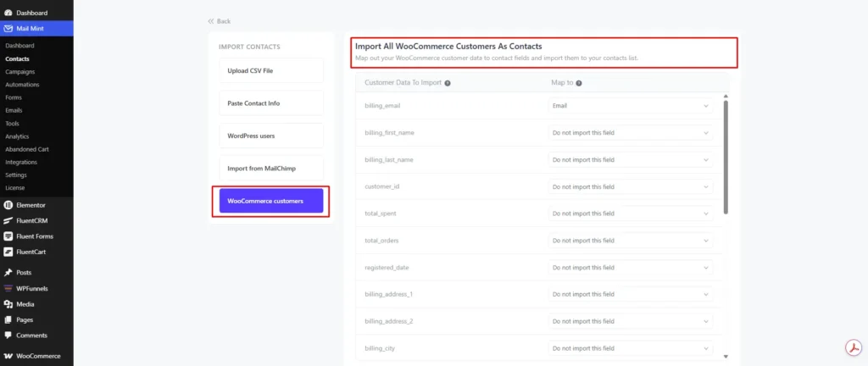Click the IMPORT CONTACTS panel heading
The image size is (868, 366).
coord(250,47)
